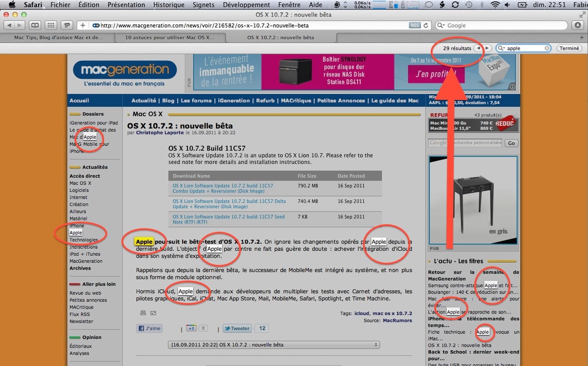Click the 1P extension toolbar button
The height and width of the screenshot is (366, 588).
[x=66, y=25]
